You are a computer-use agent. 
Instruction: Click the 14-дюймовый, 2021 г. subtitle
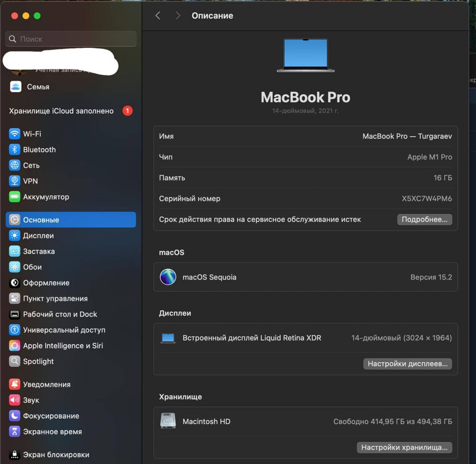(305, 111)
